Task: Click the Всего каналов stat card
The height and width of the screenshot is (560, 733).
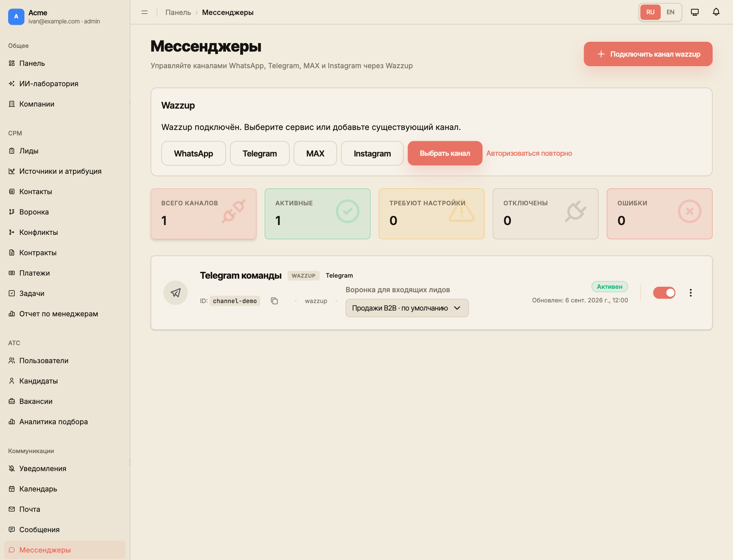Action: click(204, 214)
